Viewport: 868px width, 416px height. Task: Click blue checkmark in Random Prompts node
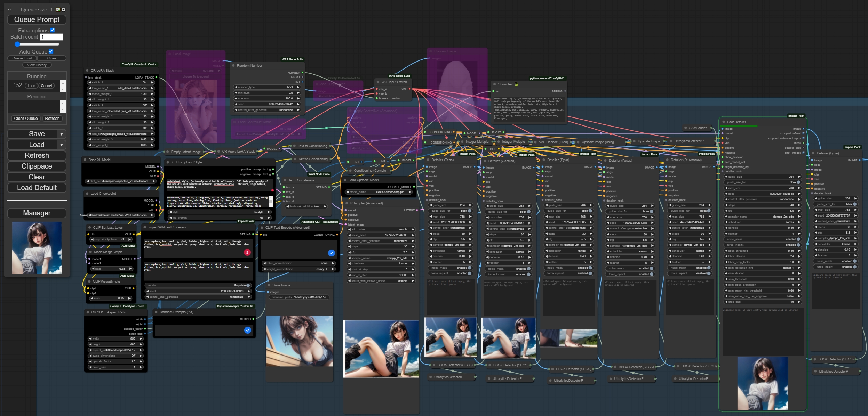pyautogui.click(x=247, y=330)
